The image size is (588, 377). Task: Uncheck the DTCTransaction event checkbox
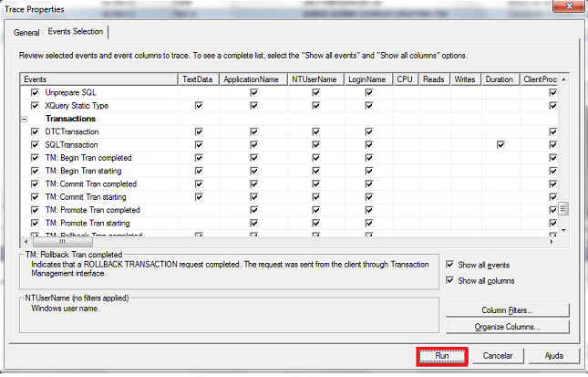click(35, 131)
